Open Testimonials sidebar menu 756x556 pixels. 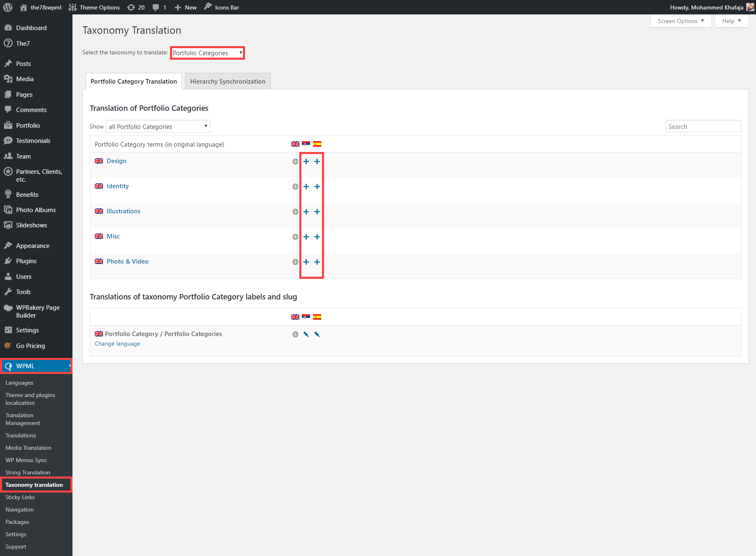click(36, 141)
